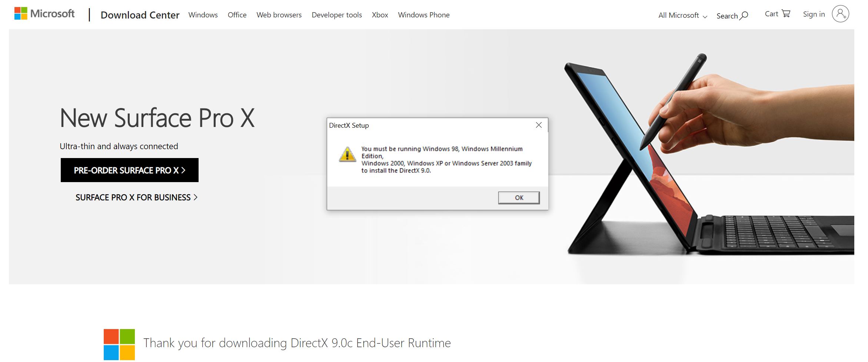Image resolution: width=868 pixels, height=362 pixels.
Task: Open the Xbox navigation link
Action: click(x=380, y=15)
